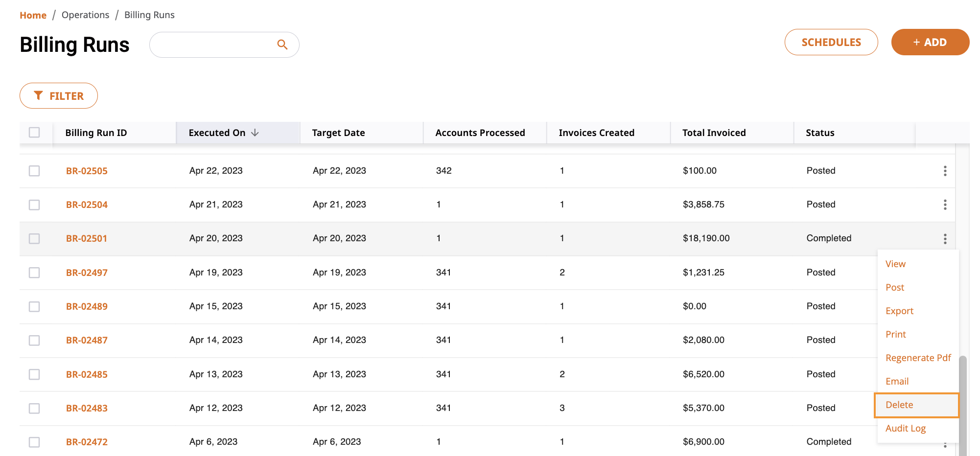Click the search magnifier icon
This screenshot has width=980, height=456.
(282, 45)
